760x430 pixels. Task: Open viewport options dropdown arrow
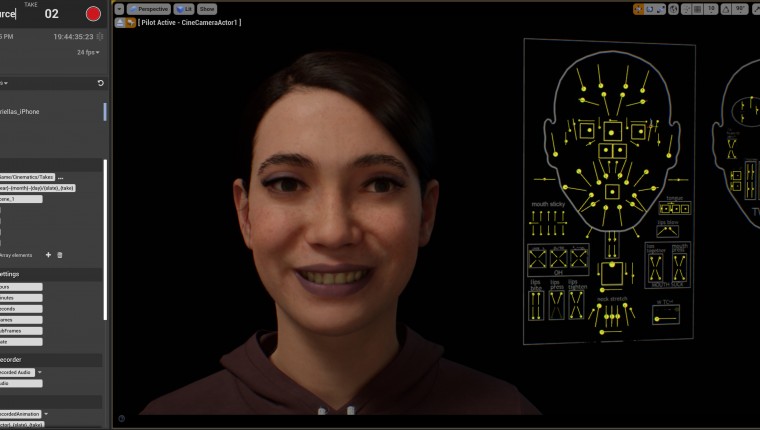click(119, 9)
